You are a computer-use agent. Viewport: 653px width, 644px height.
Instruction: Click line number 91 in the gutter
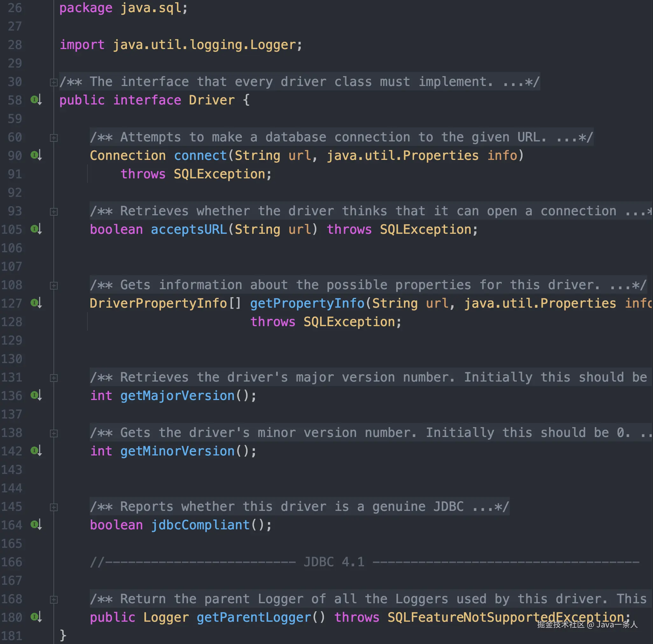click(13, 174)
